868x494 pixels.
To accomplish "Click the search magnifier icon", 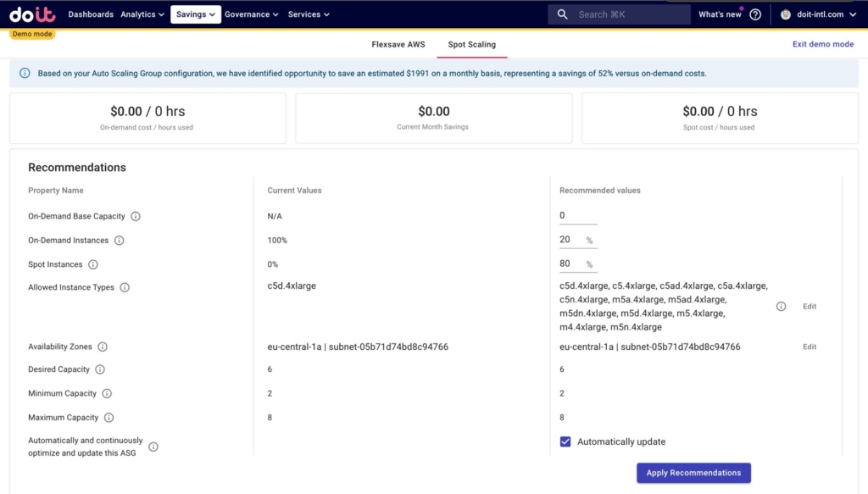I will pyautogui.click(x=562, y=14).
